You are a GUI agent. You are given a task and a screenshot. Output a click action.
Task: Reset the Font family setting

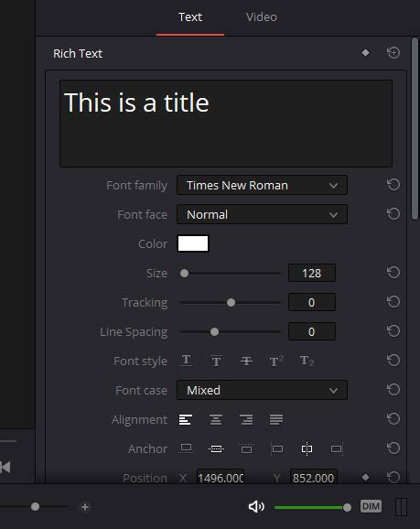point(393,185)
